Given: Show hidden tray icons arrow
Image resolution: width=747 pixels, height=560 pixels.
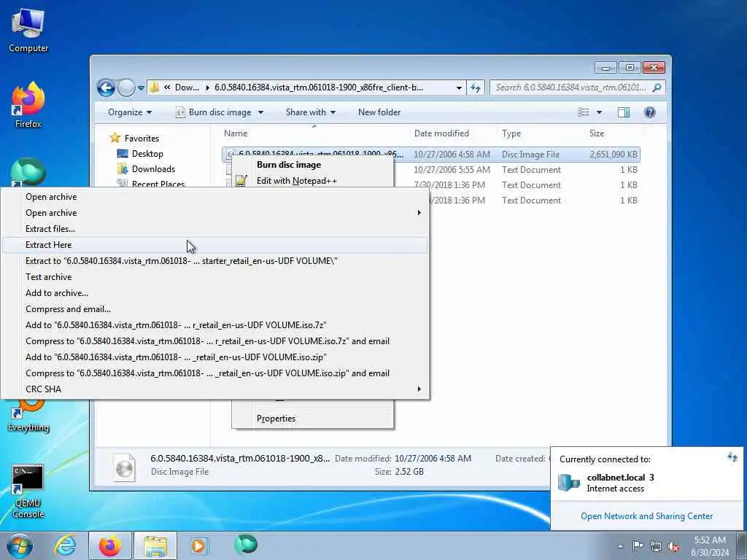Looking at the screenshot, I should click(x=620, y=547).
